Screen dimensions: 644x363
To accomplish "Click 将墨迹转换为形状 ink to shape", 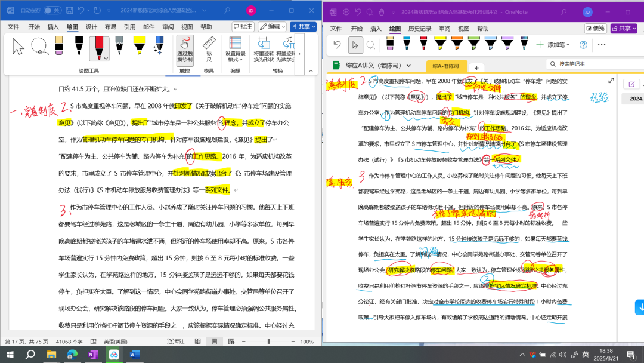I will point(264,50).
